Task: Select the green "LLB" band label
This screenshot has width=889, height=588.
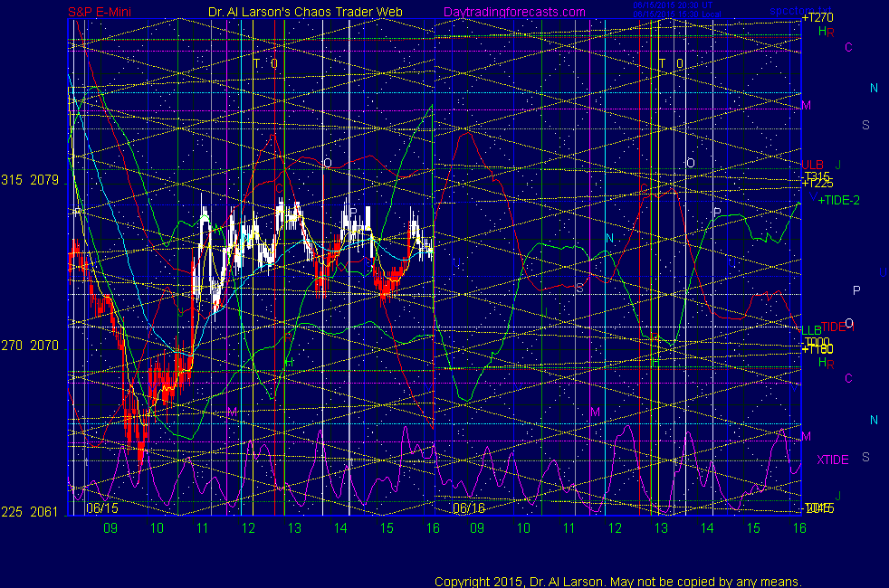Action: click(811, 329)
